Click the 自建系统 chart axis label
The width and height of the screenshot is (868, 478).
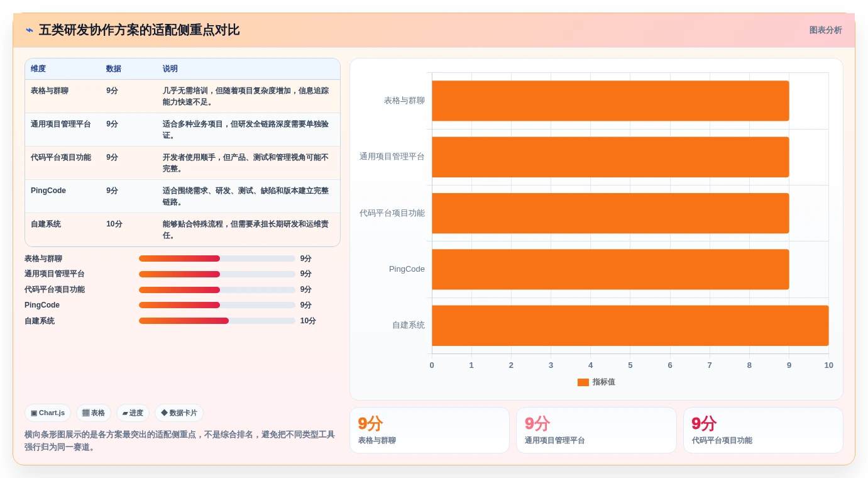click(409, 325)
